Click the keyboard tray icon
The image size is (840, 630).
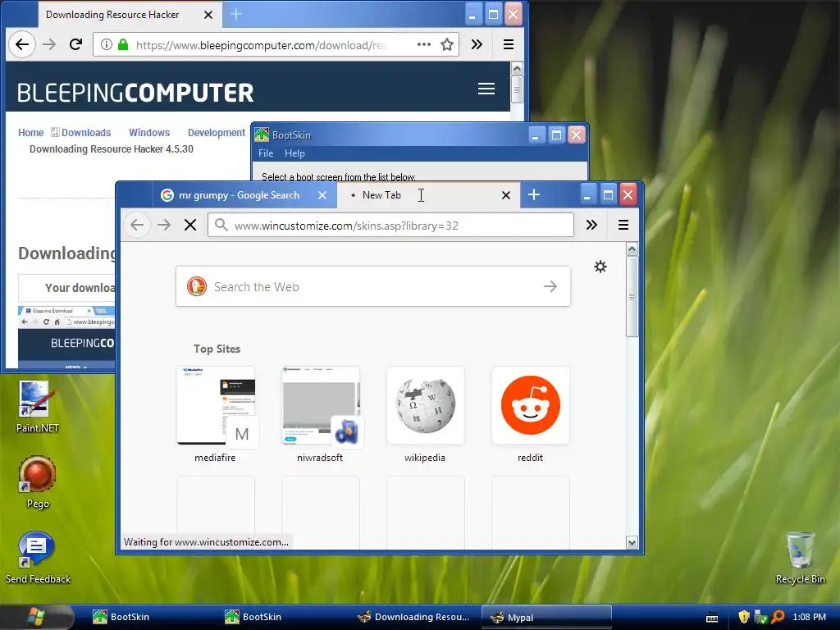coord(712,618)
